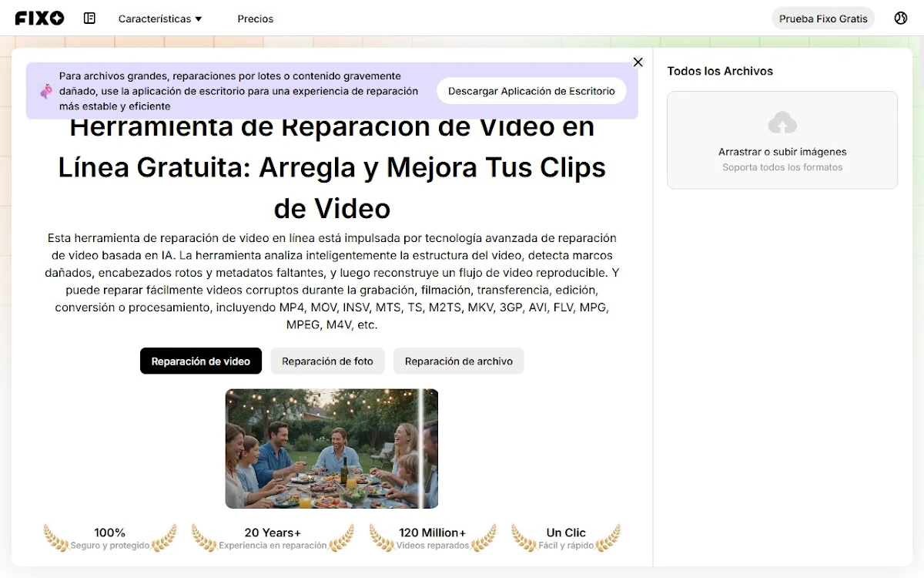Click Prueba Fixo Gratis button
The width and height of the screenshot is (924, 578).
click(x=823, y=18)
